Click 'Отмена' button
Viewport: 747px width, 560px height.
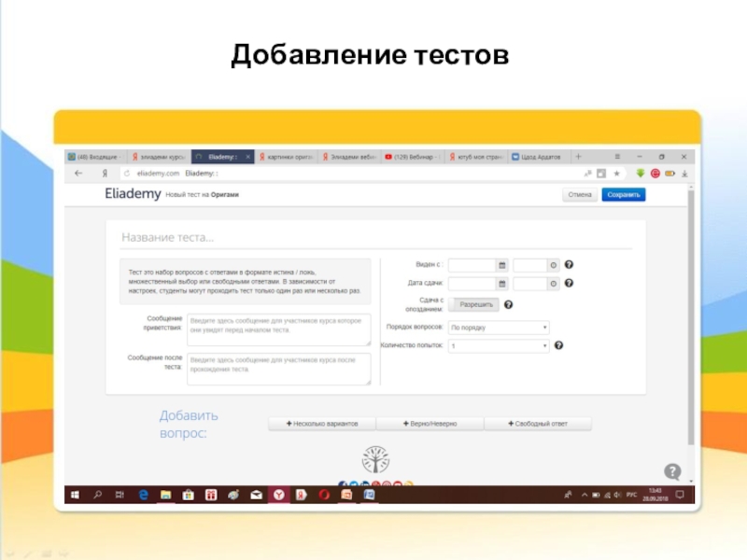click(579, 195)
